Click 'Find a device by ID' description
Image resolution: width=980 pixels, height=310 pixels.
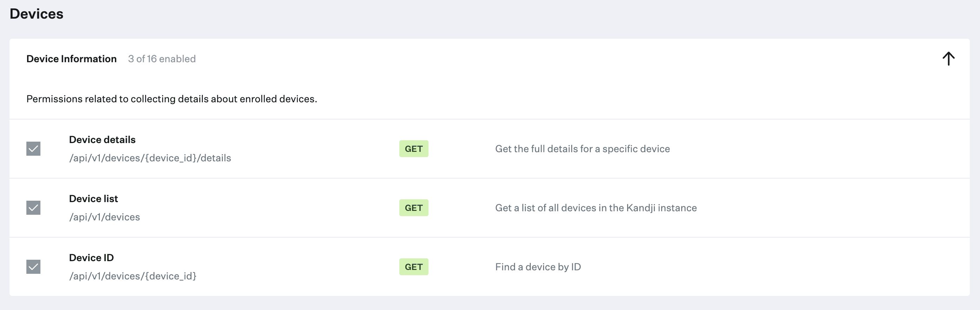click(537, 267)
